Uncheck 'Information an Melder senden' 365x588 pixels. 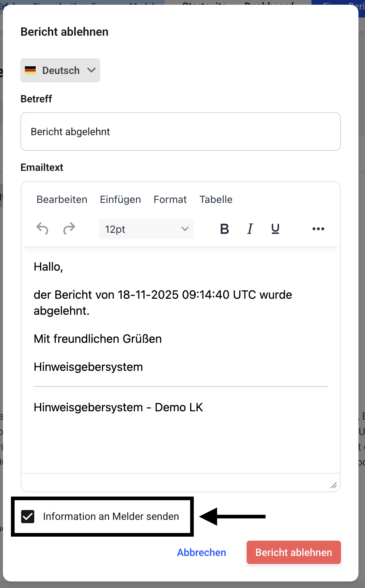click(x=28, y=517)
